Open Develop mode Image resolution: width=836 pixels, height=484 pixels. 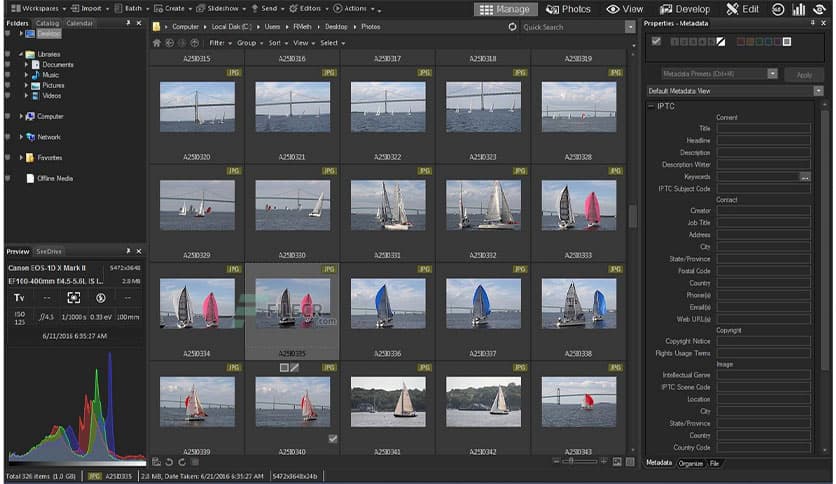point(685,10)
